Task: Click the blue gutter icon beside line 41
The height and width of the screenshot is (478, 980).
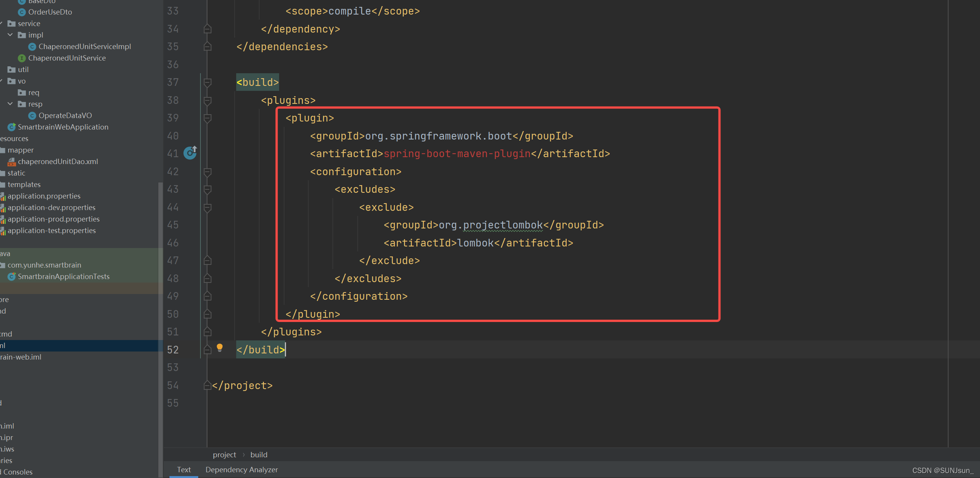Action: tap(191, 153)
